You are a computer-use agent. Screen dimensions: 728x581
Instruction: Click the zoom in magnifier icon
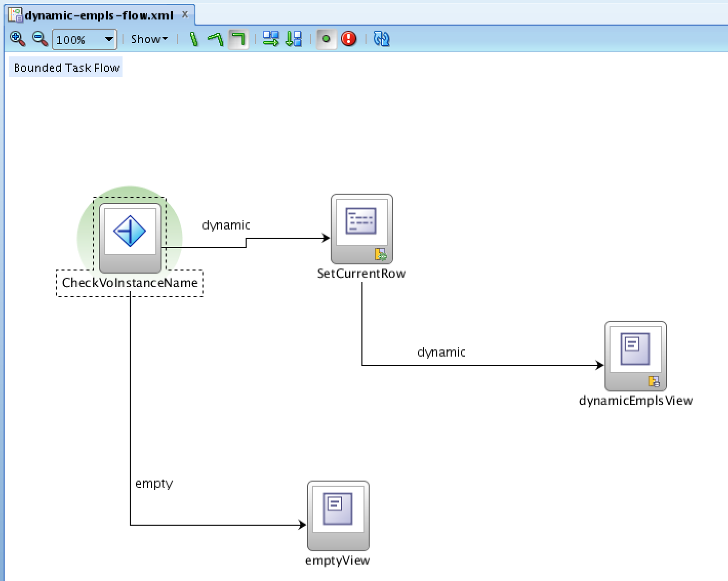pyautogui.click(x=17, y=38)
